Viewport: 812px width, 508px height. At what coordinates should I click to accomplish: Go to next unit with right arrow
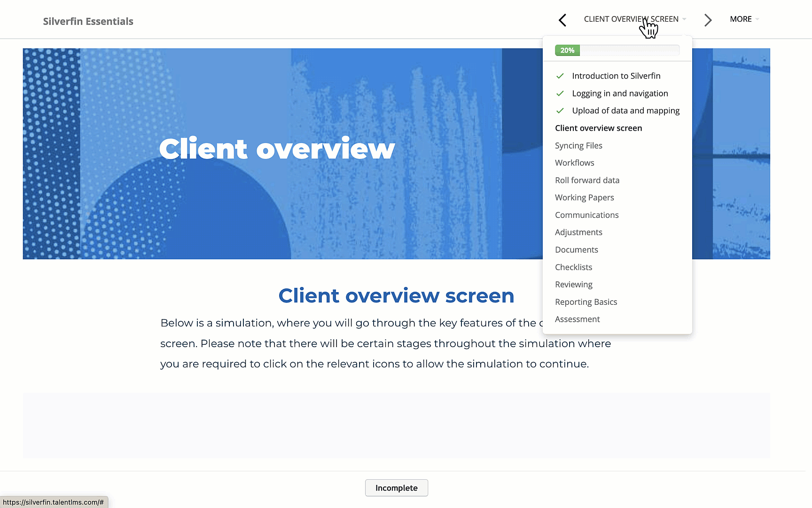click(x=708, y=20)
